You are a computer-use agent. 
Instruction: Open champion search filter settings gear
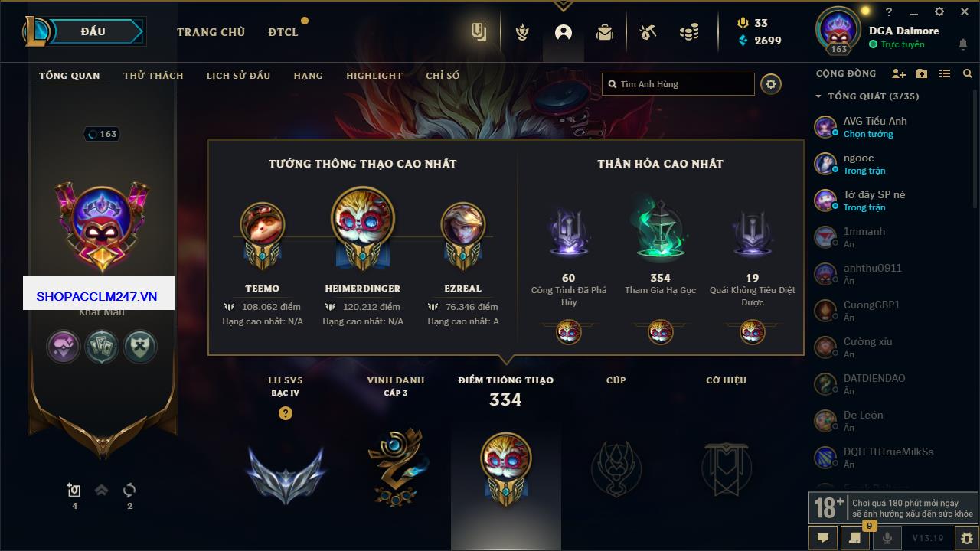coord(771,84)
